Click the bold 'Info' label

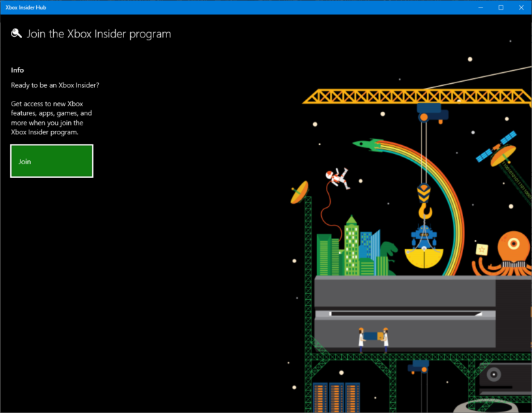(x=17, y=70)
